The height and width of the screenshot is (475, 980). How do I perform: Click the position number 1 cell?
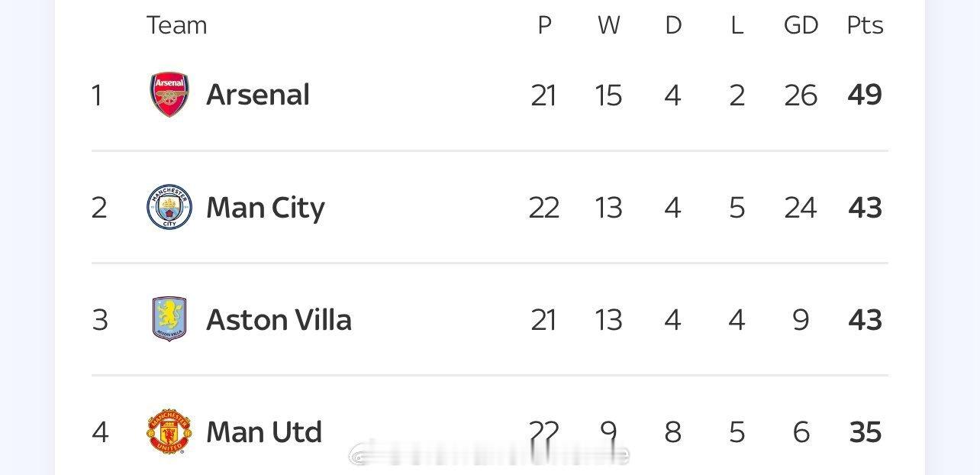pyautogui.click(x=97, y=95)
